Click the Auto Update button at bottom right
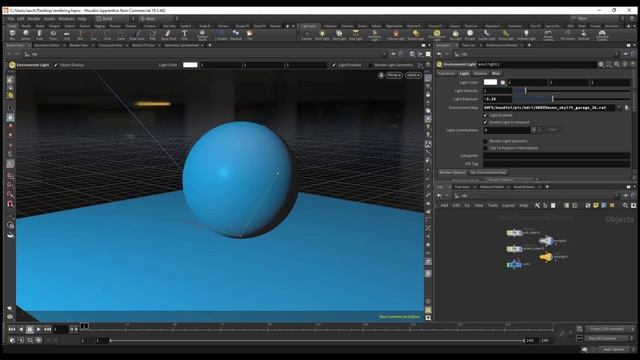This screenshot has height=360, width=640. pyautogui.click(x=614, y=349)
